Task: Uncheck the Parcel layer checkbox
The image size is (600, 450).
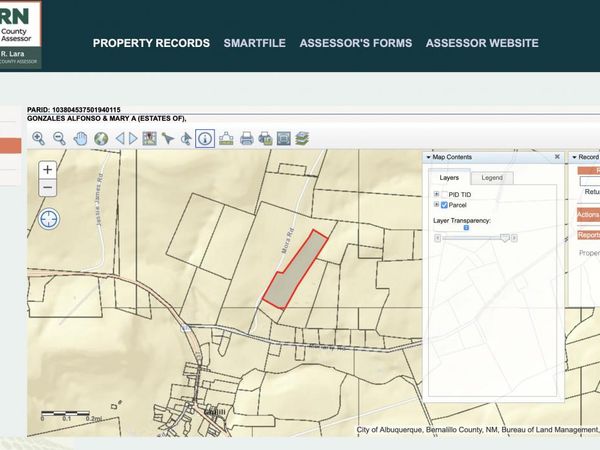Action: tap(444, 204)
